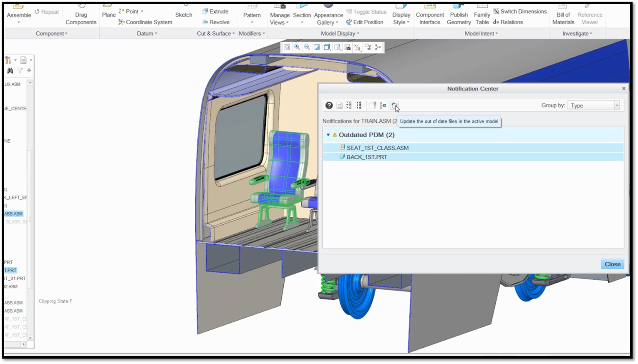638x364 pixels.
Task: Click the grayed model info icon in Notification Center
Action: tap(373, 105)
